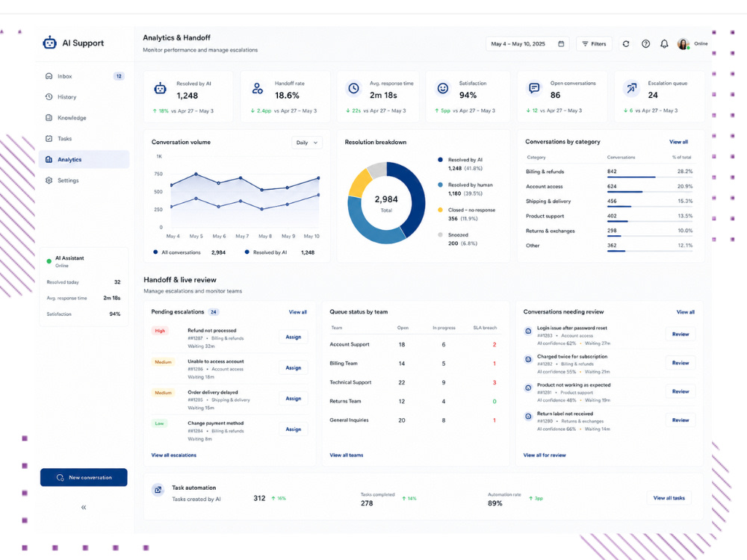Click the donut chart total 2,984
The height and width of the screenshot is (560, 747).
click(x=386, y=199)
